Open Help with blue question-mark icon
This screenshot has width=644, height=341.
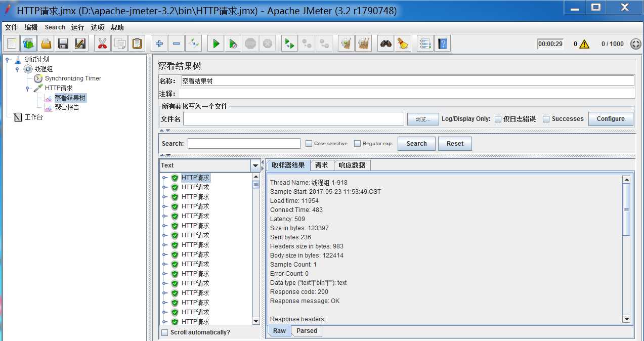click(443, 44)
